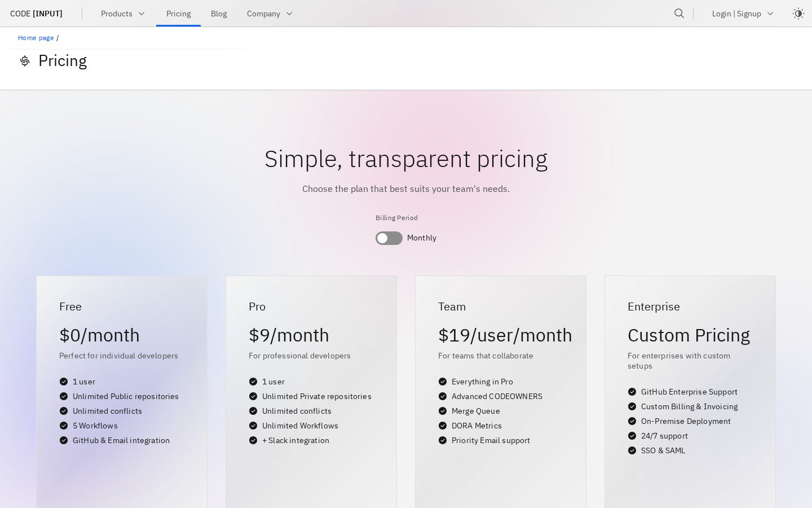Expand the Products dropdown menu

pyautogui.click(x=123, y=14)
